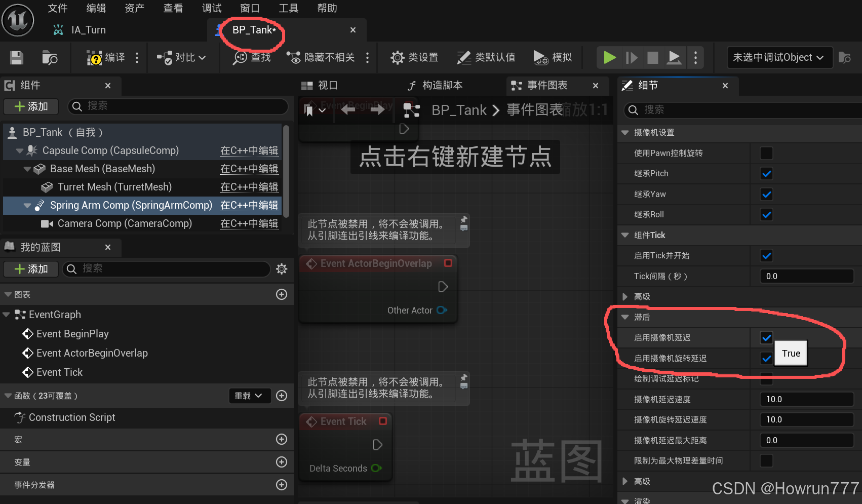This screenshot has width=862, height=504.
Task: Select Camera Comp (CameraComp) component
Action: coord(125,223)
